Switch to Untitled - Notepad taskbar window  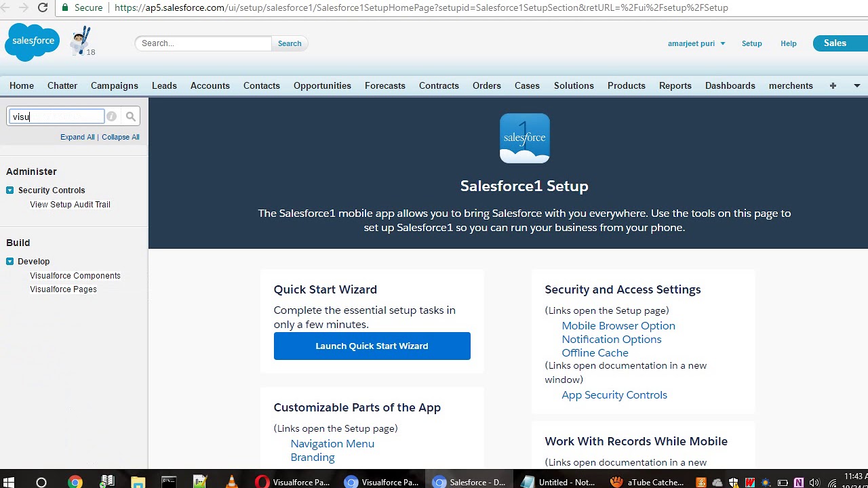pos(559,482)
